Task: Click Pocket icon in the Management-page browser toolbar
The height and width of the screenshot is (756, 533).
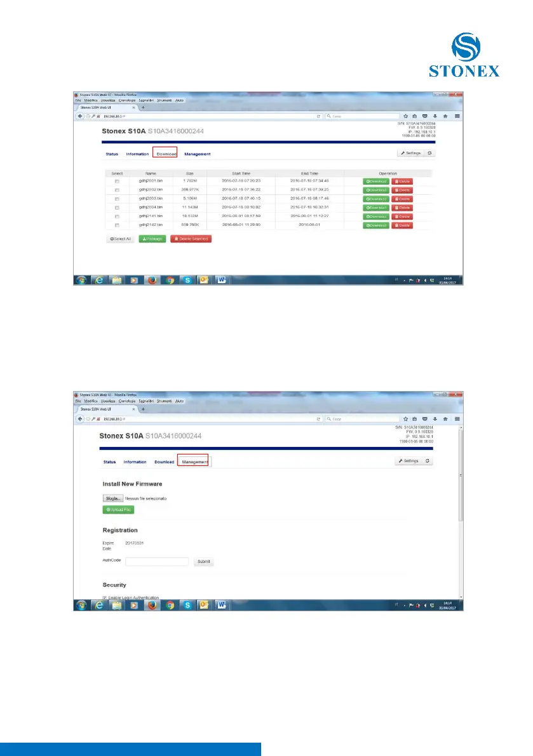Action: coord(424,419)
